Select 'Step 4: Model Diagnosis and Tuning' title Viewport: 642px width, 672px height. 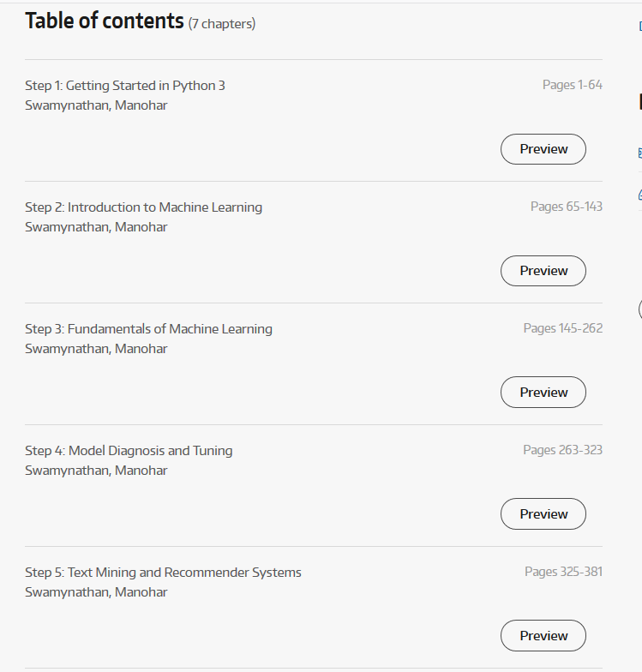click(x=129, y=451)
